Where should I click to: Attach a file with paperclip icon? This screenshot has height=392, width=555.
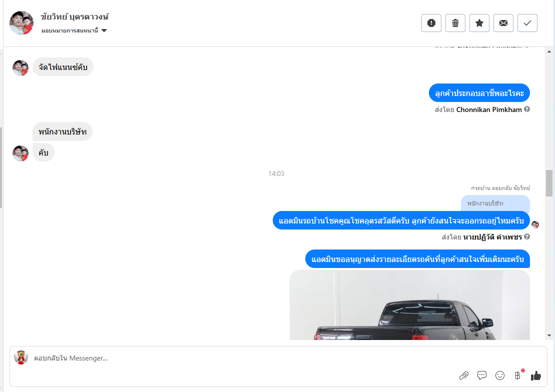[x=464, y=375]
